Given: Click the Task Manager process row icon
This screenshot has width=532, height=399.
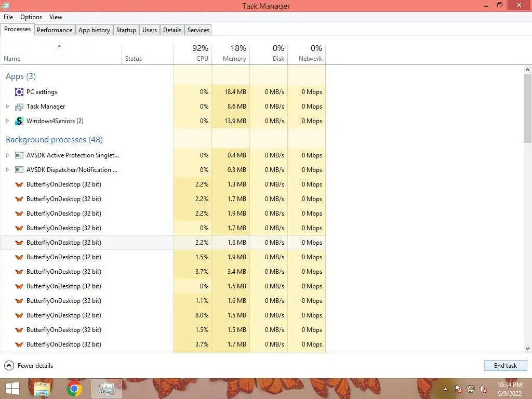Looking at the screenshot, I should point(19,107).
